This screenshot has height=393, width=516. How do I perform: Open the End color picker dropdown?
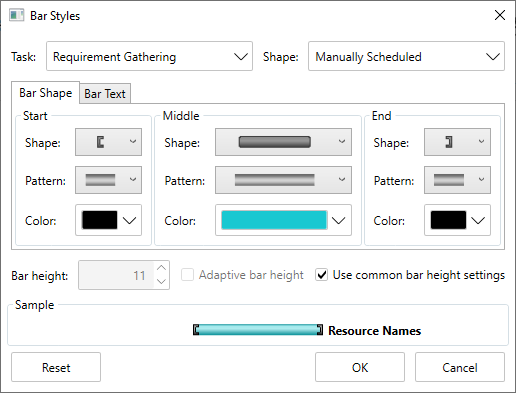(x=457, y=220)
